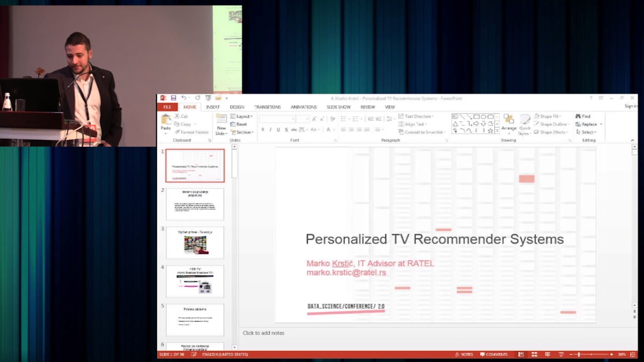Select slide 4 thumbnail HbbTV
The image size is (644, 362).
click(195, 282)
